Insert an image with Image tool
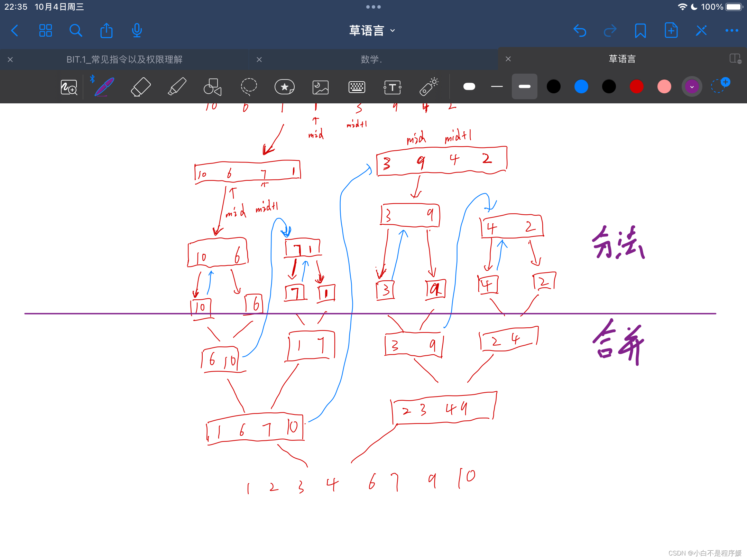This screenshot has height=560, width=747. click(x=321, y=87)
